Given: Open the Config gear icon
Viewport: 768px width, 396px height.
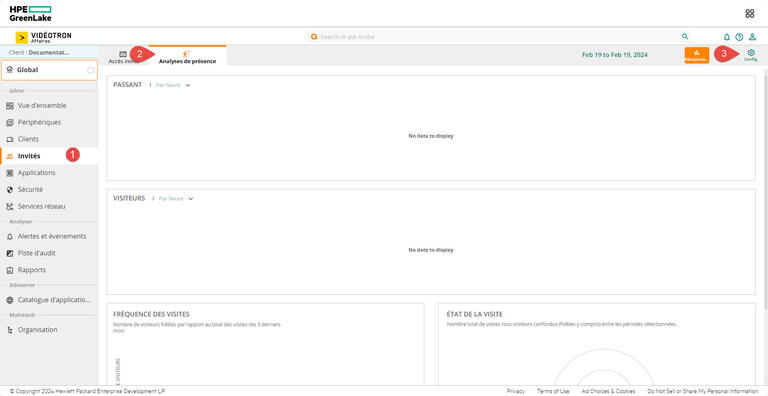Looking at the screenshot, I should coord(751,55).
